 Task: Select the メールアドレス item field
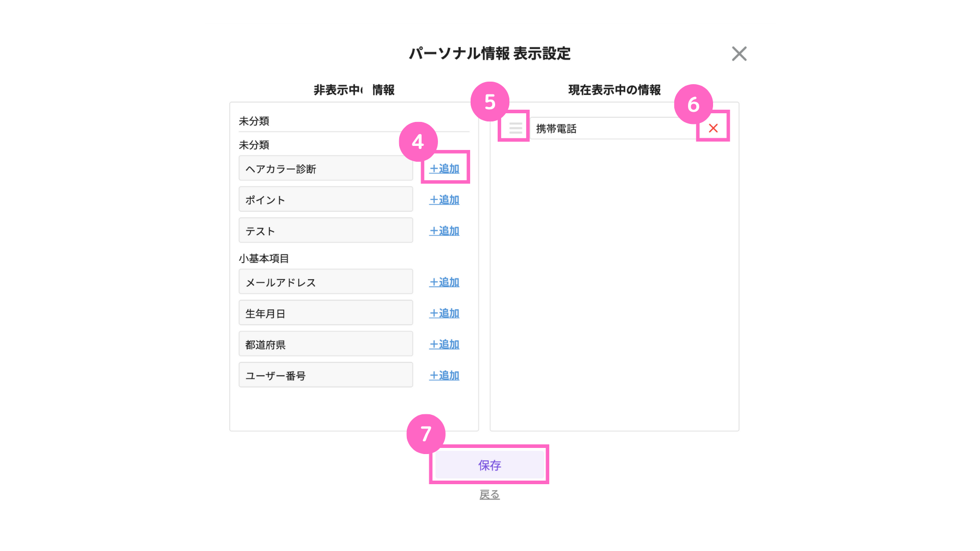326,282
